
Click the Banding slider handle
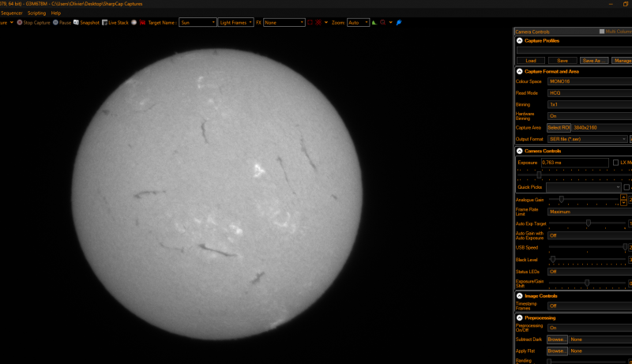click(x=549, y=362)
